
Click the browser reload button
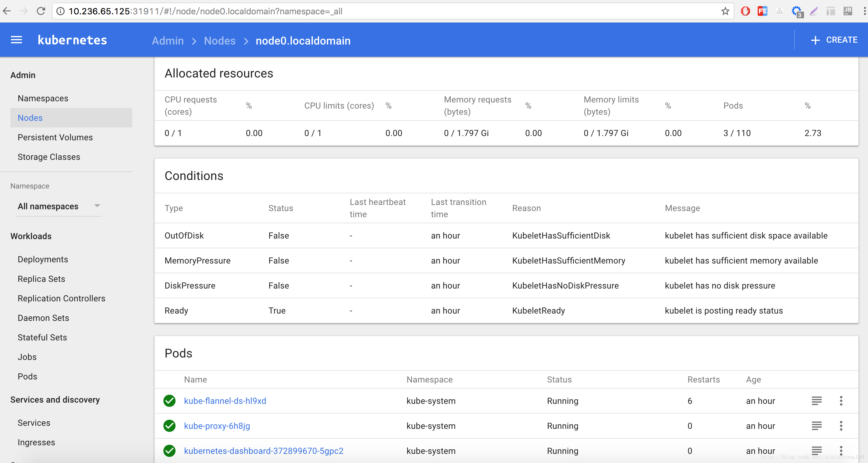[x=41, y=11]
